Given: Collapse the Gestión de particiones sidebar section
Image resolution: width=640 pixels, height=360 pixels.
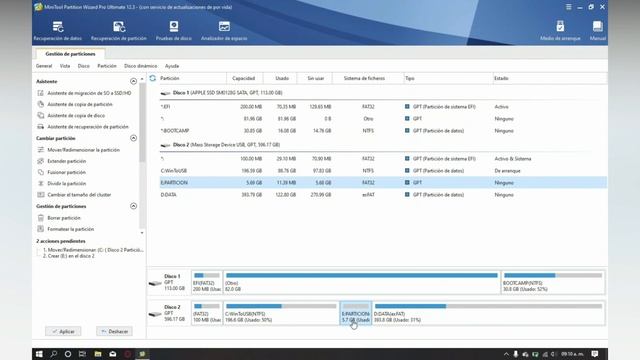Looking at the screenshot, I should coord(133,206).
